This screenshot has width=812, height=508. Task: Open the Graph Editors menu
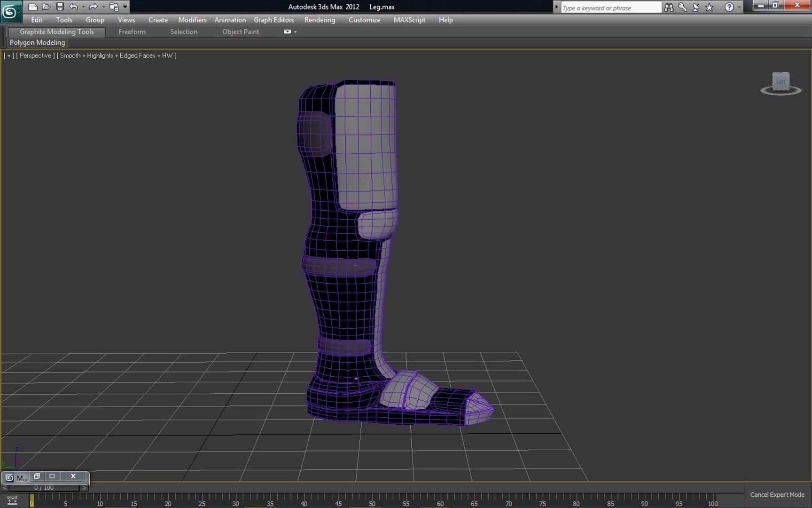(274, 20)
